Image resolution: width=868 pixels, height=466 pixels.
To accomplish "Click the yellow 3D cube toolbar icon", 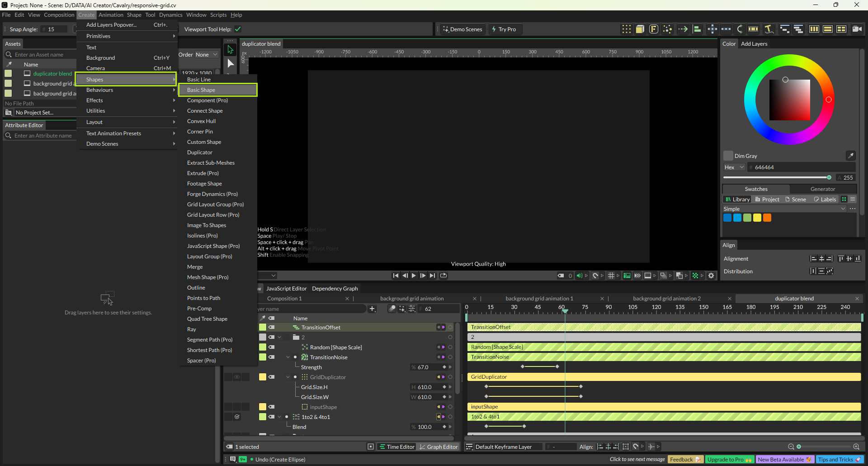I will point(640,29).
